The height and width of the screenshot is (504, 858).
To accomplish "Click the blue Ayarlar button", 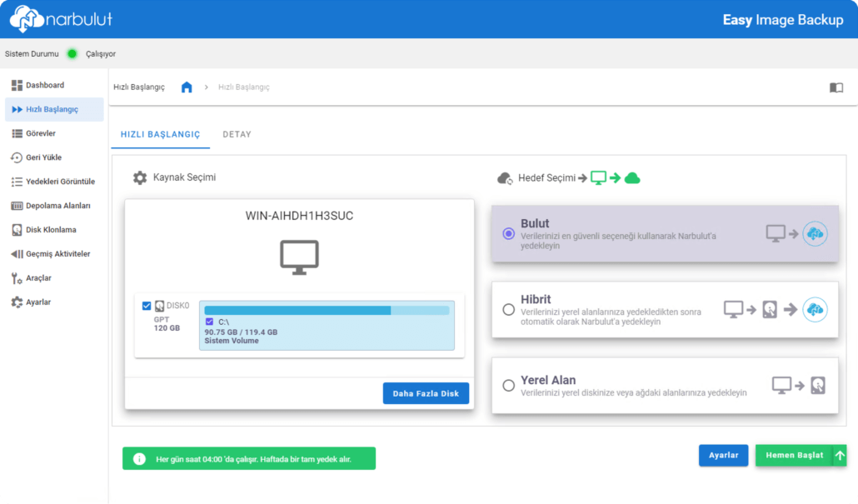I will [x=723, y=456].
